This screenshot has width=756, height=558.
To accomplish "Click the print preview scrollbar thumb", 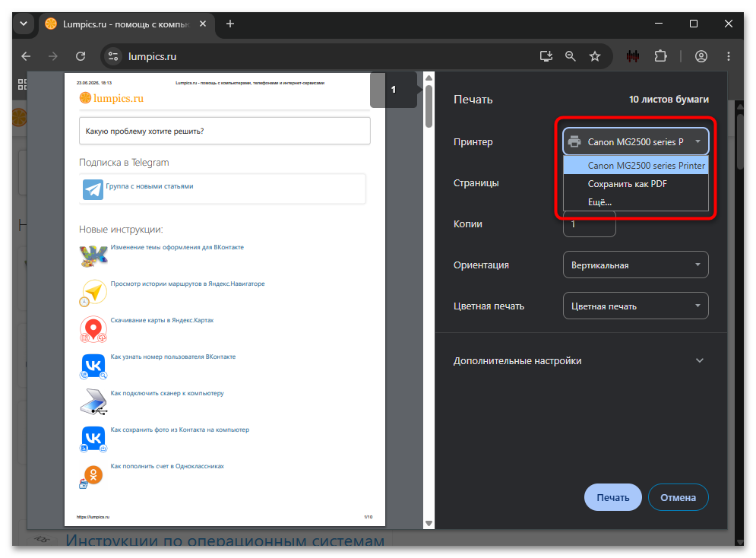I will [x=429, y=106].
